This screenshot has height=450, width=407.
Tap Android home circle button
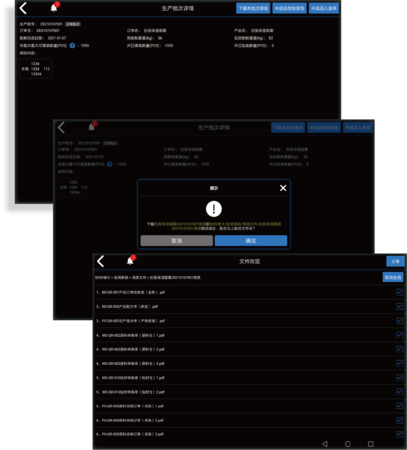tap(348, 444)
